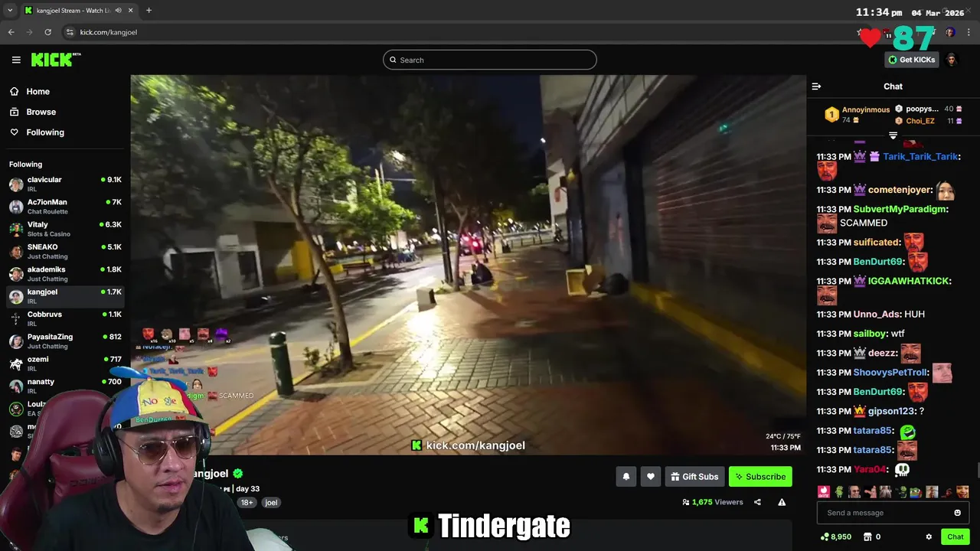This screenshot has height=551, width=980.
Task: Open ozemi's channel in the sidebar
Action: pyautogui.click(x=65, y=364)
